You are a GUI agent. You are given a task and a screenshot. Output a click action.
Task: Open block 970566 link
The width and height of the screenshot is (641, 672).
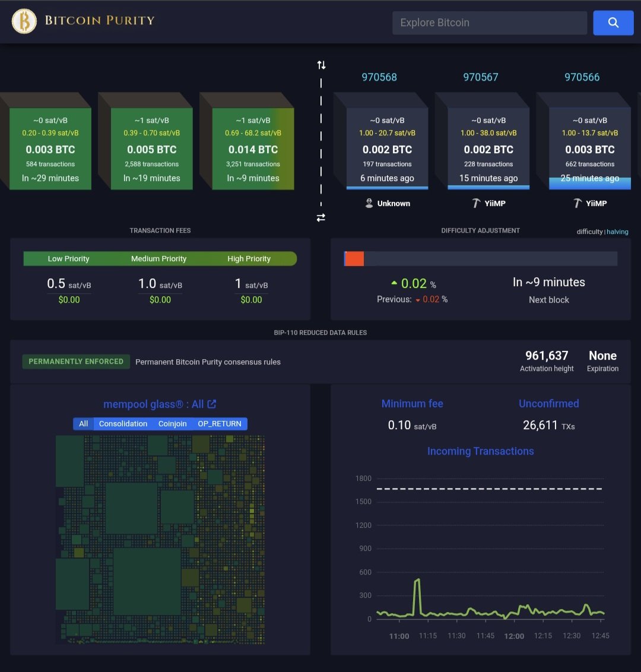[582, 77]
